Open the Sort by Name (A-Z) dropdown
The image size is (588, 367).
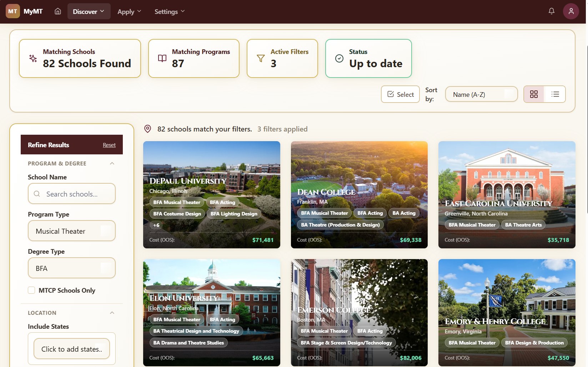point(481,94)
